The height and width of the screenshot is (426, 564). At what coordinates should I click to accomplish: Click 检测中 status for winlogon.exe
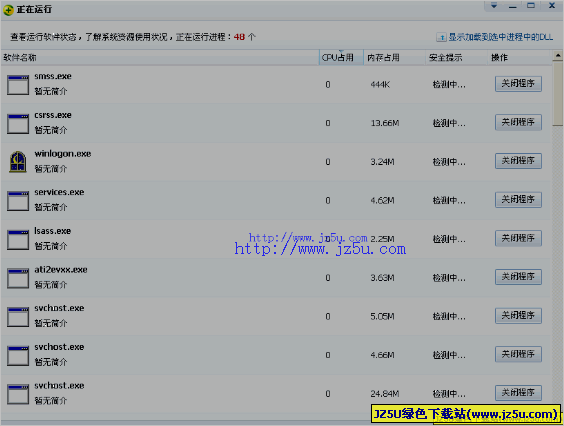pos(449,162)
